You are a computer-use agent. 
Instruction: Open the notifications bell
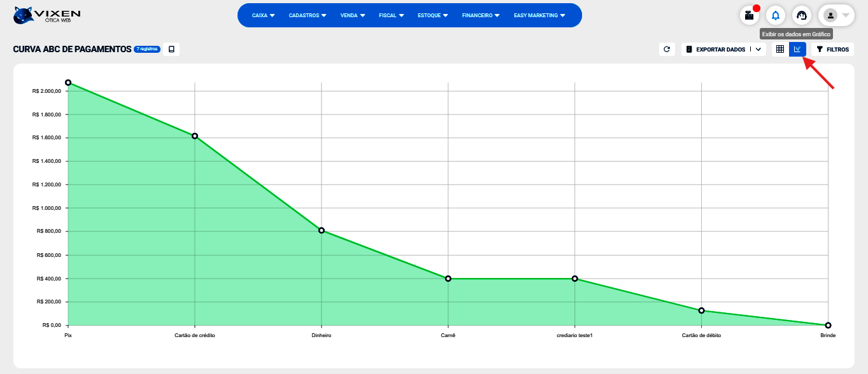(x=775, y=15)
